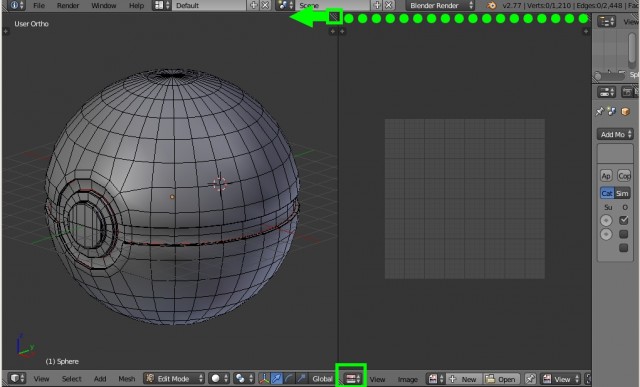Select Simple subdivision type
Image resolution: width=640 pixels, height=387 pixels.
click(x=622, y=193)
